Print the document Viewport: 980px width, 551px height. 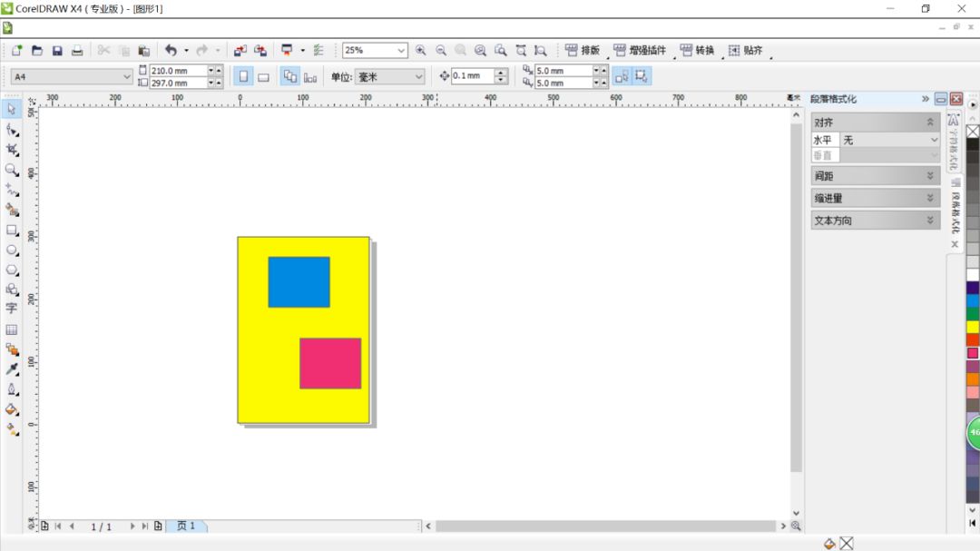tap(77, 50)
